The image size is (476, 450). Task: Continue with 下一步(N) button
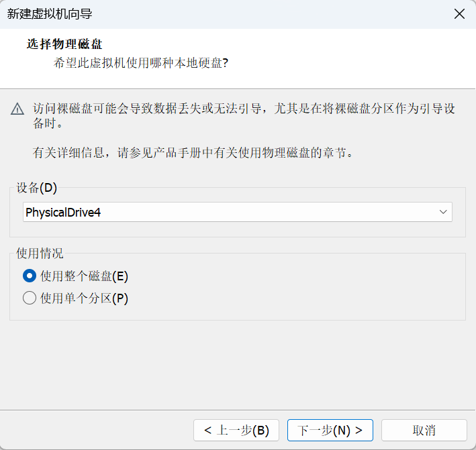tap(330, 431)
